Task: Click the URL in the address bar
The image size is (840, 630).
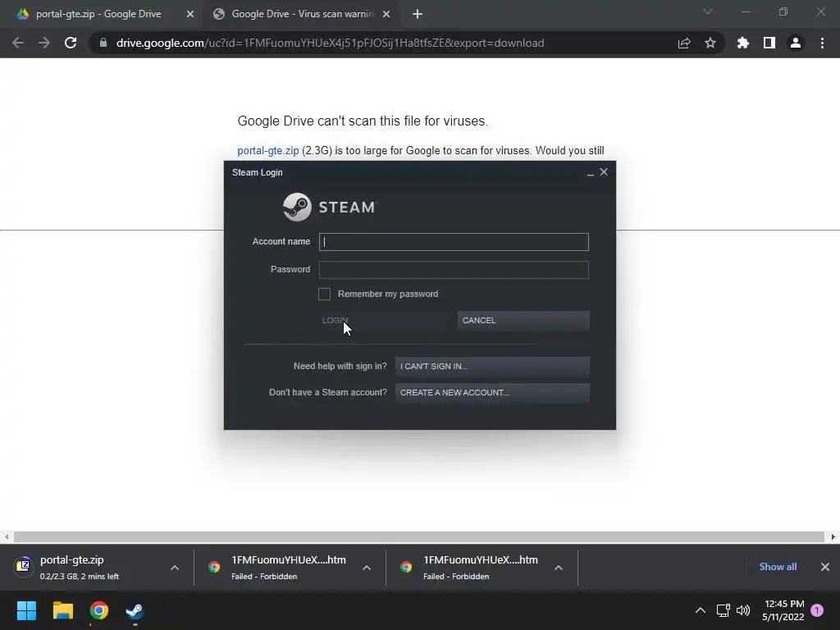Action: [330, 43]
